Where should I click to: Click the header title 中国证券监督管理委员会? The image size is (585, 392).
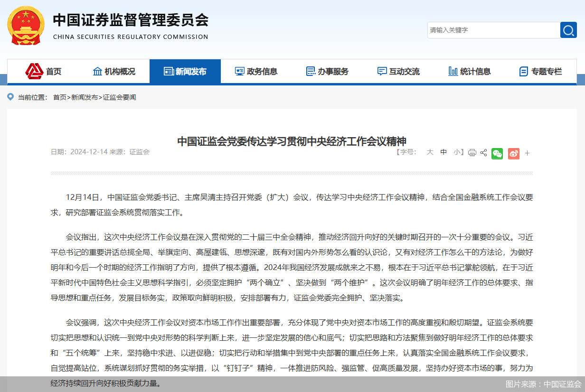click(131, 19)
